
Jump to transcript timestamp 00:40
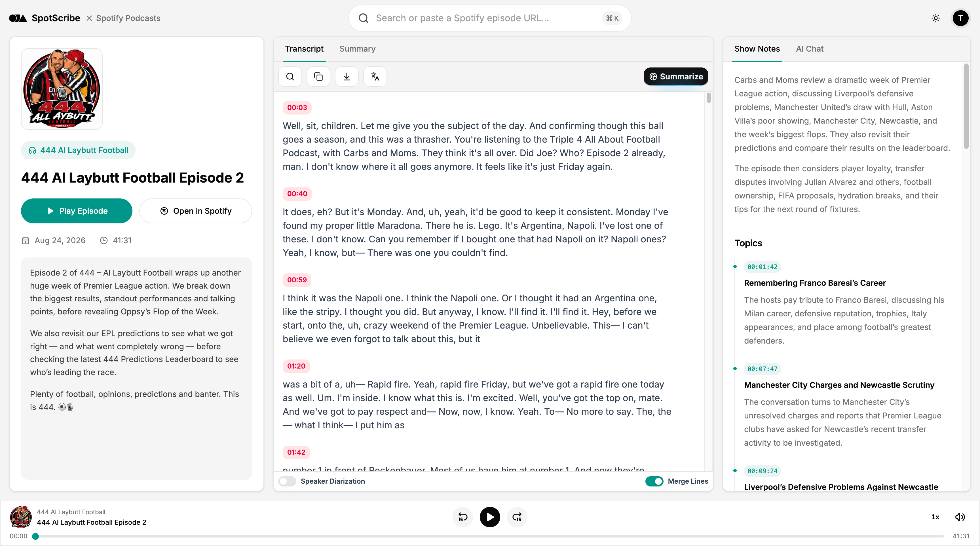pos(297,194)
